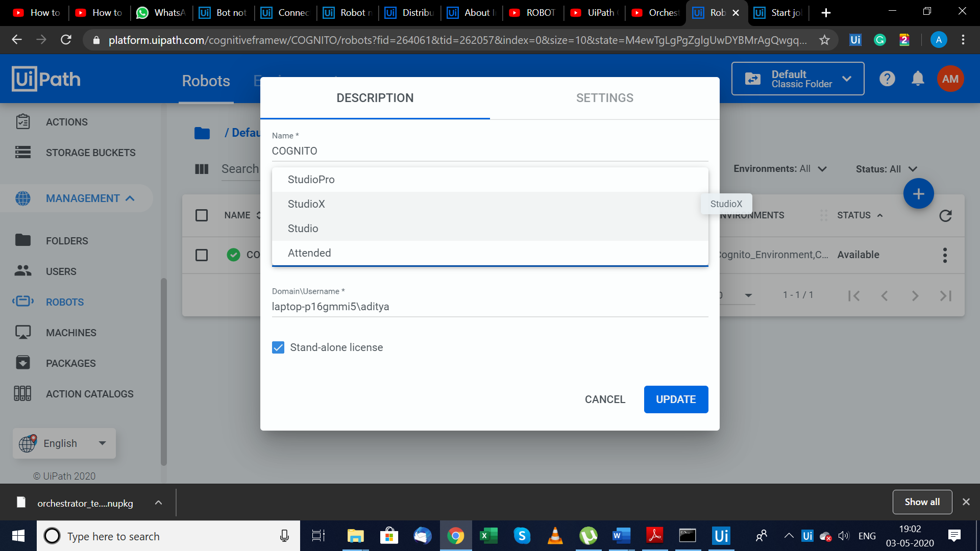
Task: Select StudioPro robot type option
Action: click(x=490, y=180)
